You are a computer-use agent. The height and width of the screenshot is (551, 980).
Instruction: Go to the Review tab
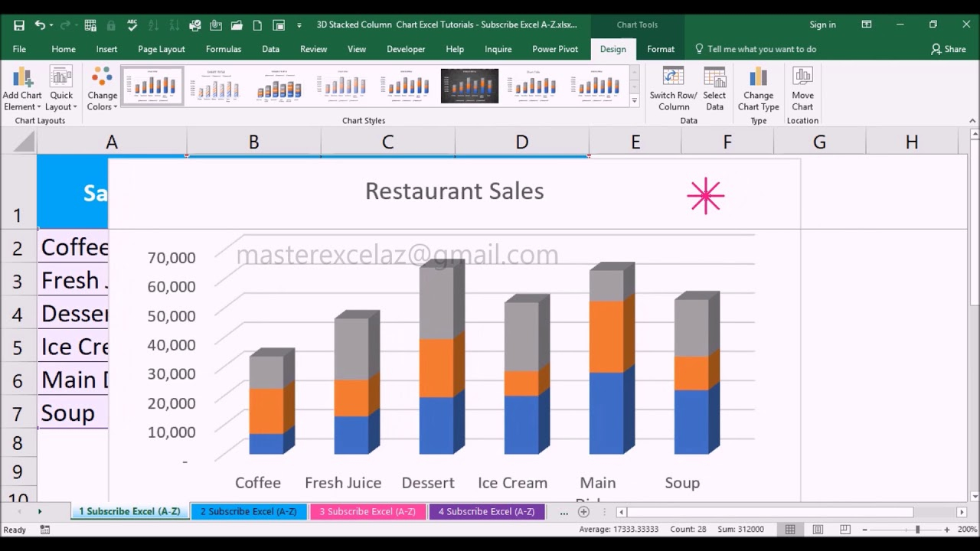pos(313,49)
